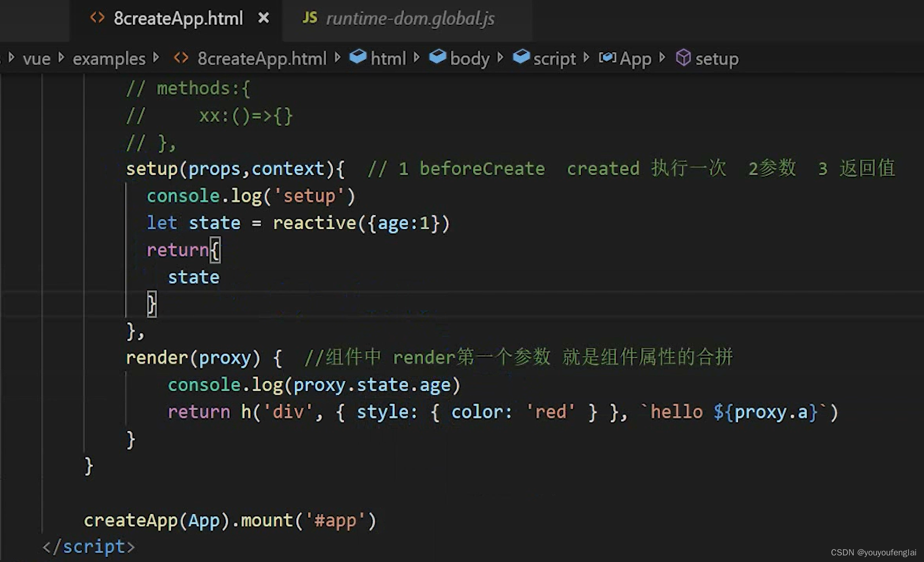Open the vue folder breadcrumb

point(37,59)
